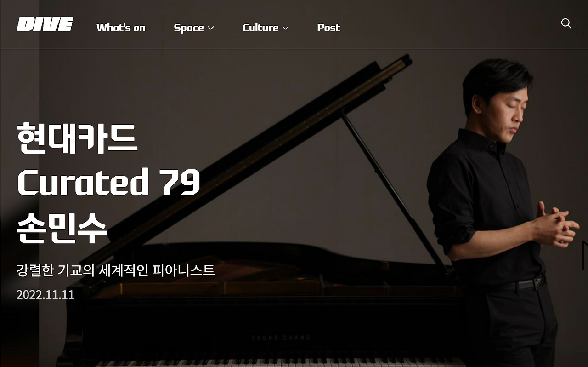Go to the Post section

coord(328,28)
